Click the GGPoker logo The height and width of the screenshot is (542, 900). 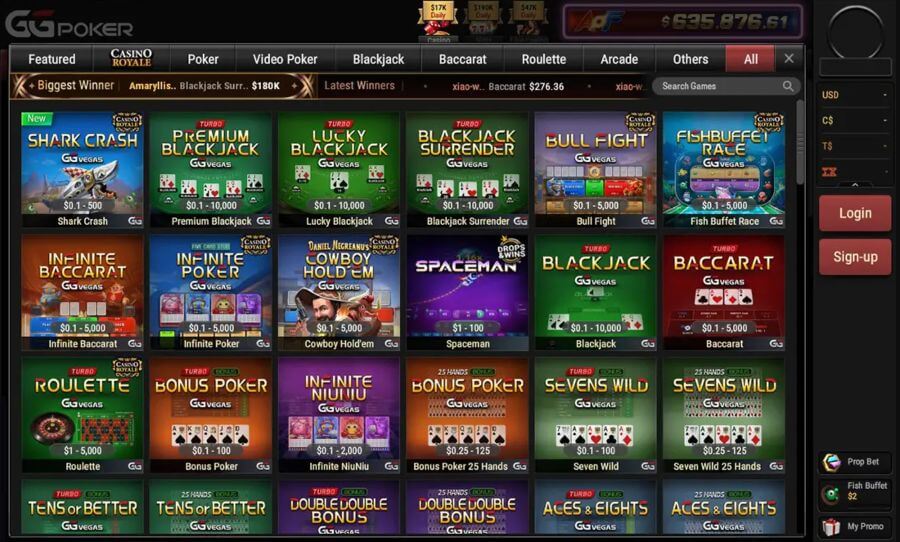69,24
